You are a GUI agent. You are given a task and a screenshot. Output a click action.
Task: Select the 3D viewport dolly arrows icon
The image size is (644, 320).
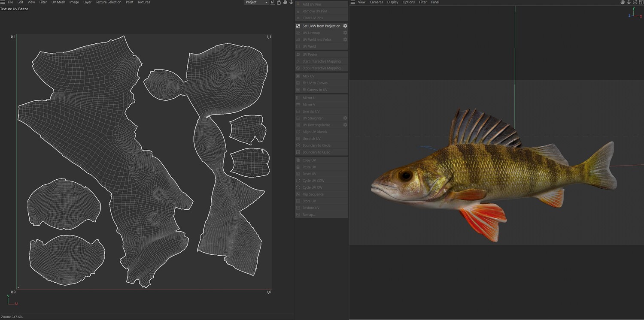(629, 2)
